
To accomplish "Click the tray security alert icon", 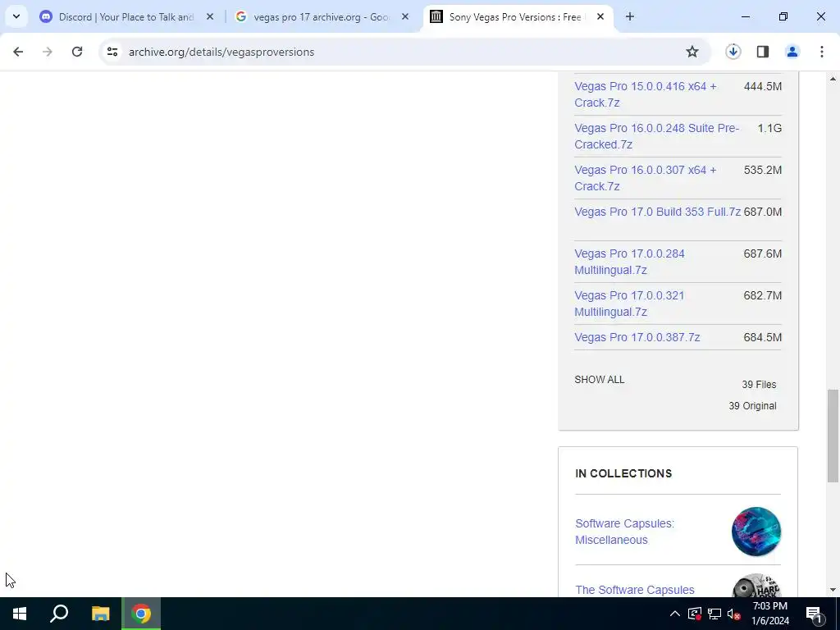I will point(695,614).
